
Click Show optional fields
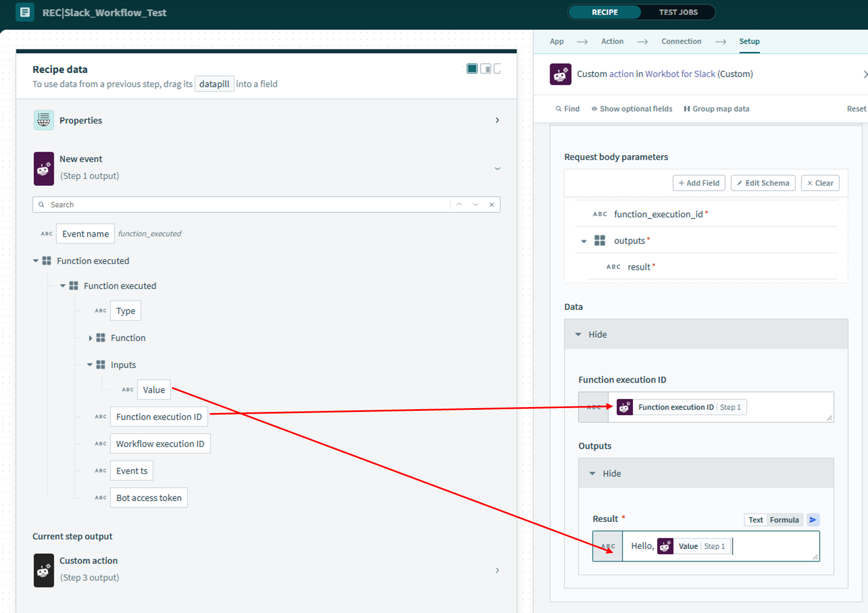tap(632, 109)
